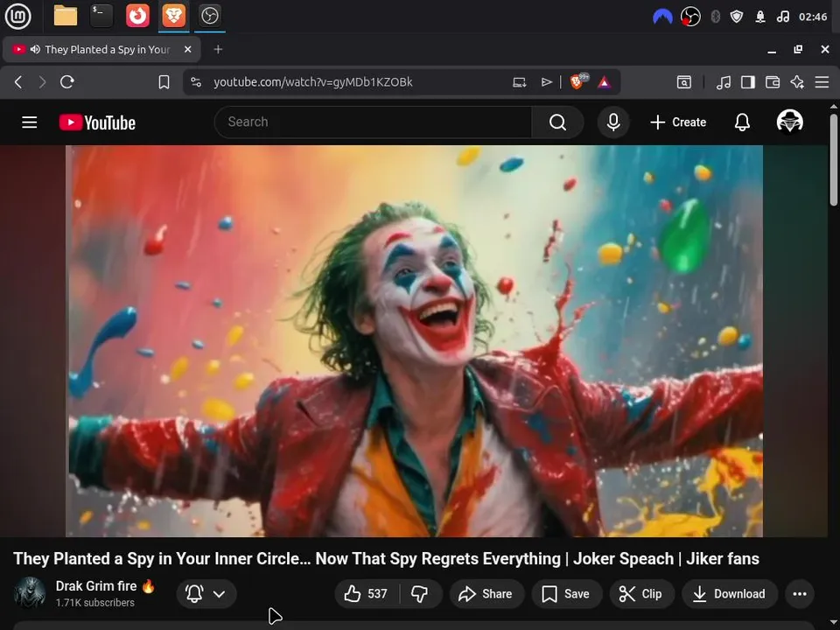Go forward in browser history
The height and width of the screenshot is (630, 840).
pyautogui.click(x=42, y=82)
